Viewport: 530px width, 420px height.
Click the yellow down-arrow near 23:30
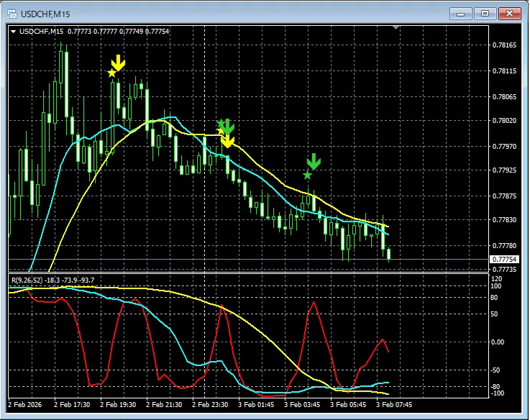click(x=227, y=140)
